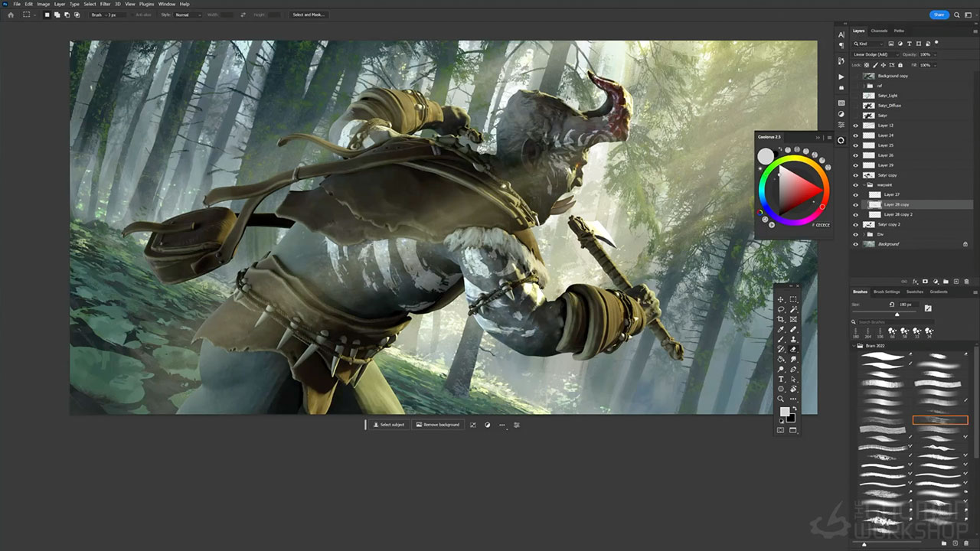Choose the Eyedropper tool

coord(781,329)
